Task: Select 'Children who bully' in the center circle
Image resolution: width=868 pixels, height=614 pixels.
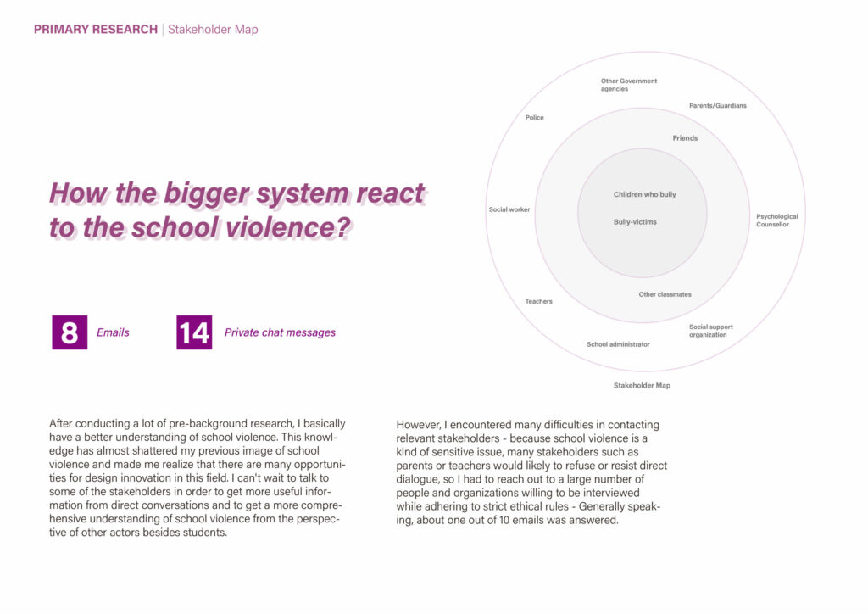Action: pyautogui.click(x=644, y=195)
